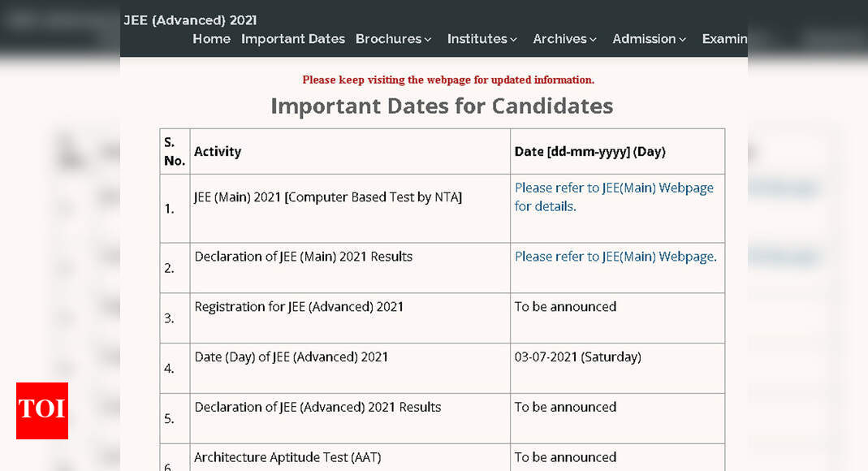The image size is (868, 471).
Task: Select the Architecture Aptitude Test row
Action: (287, 457)
